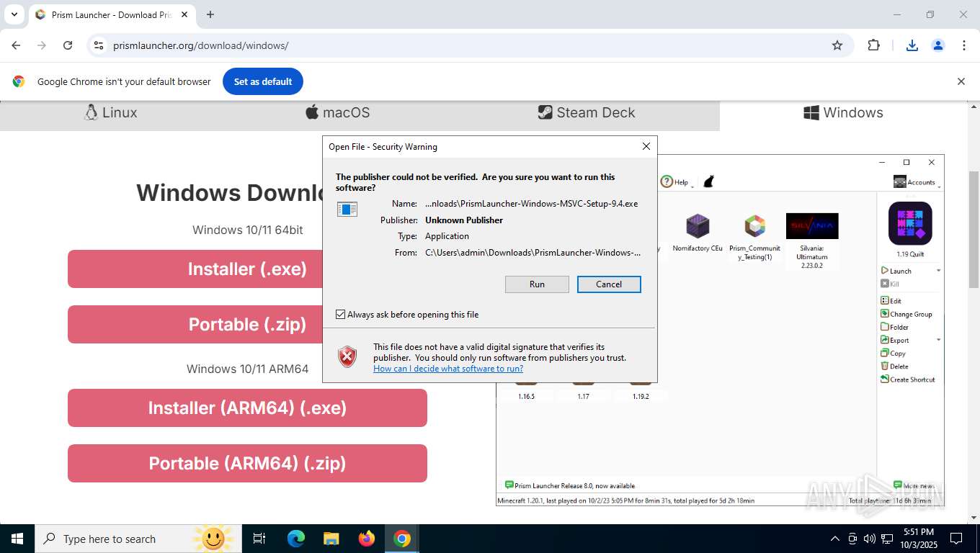Set Chrome as default browser
This screenshot has height=553, width=980.
pyautogui.click(x=263, y=81)
